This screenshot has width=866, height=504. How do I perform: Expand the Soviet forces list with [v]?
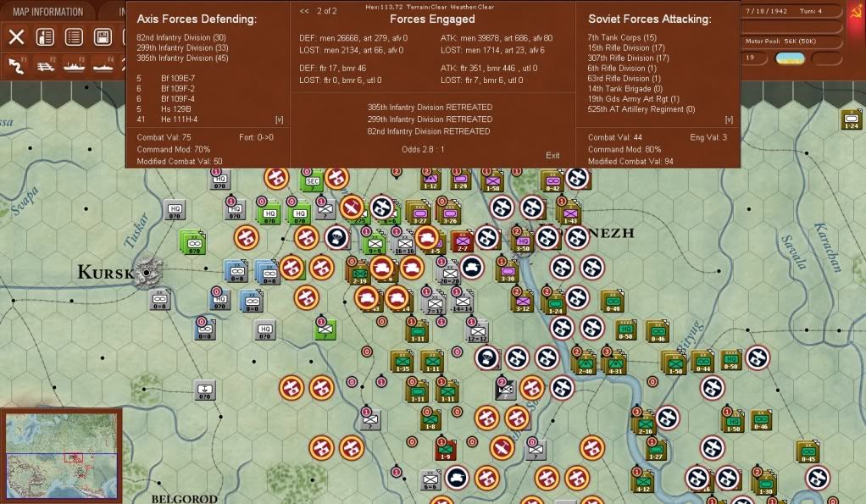729,119
